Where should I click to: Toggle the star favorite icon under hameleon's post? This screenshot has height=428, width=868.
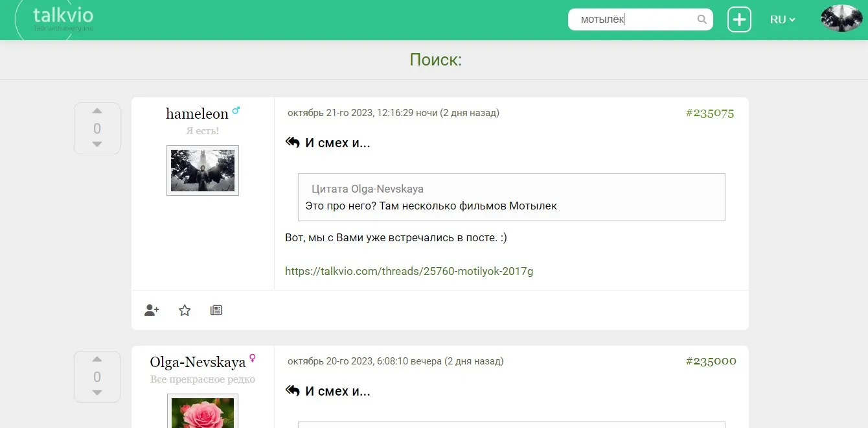point(185,310)
